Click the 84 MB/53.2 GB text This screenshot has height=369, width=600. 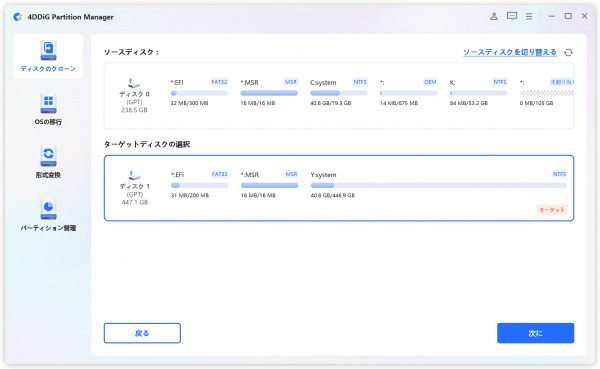pyautogui.click(x=468, y=103)
